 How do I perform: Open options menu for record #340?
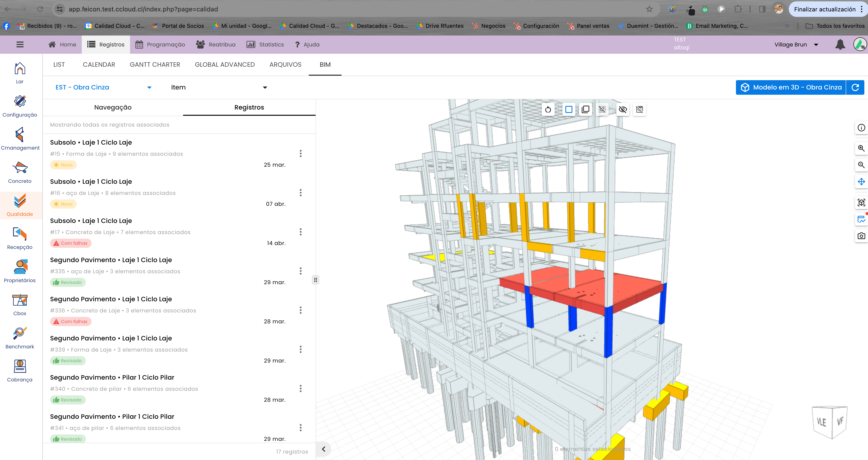point(301,388)
